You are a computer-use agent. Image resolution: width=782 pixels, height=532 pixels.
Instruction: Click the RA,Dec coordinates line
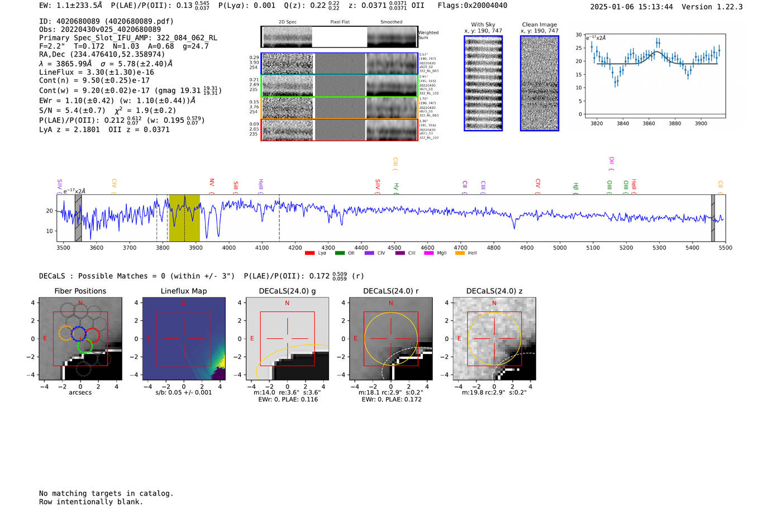click(102, 55)
